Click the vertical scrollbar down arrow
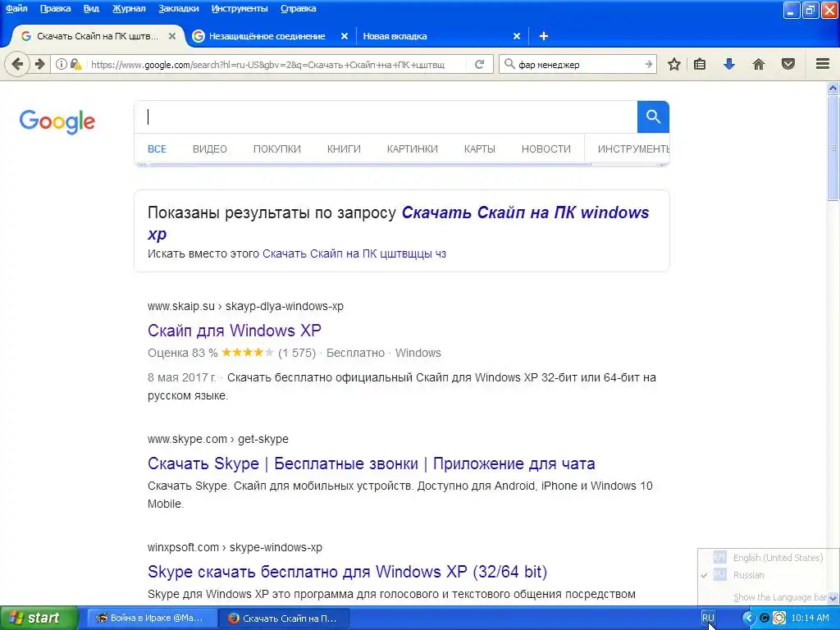This screenshot has width=840, height=630. (833, 598)
